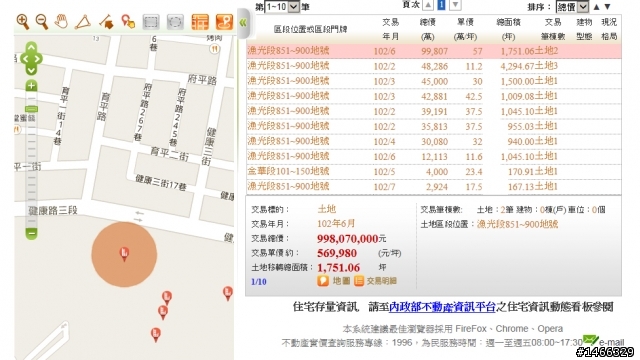The height and width of the screenshot is (360, 640).
Task: Select the row with total price 99,807
Action: (x=434, y=51)
